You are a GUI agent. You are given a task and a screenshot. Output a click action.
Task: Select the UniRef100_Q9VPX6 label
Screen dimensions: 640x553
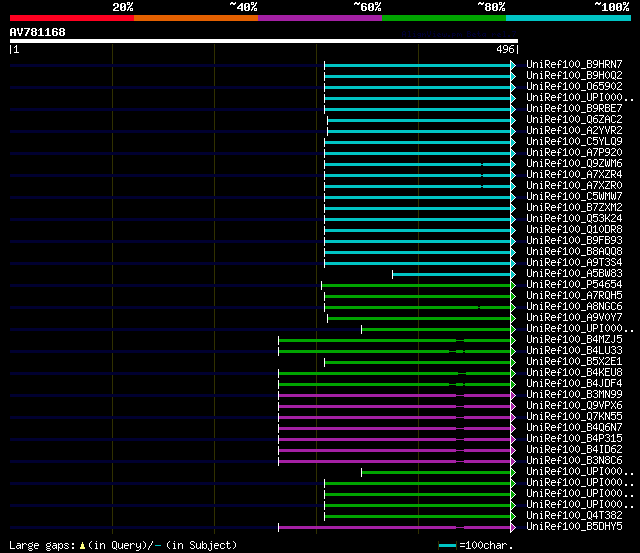(574, 406)
